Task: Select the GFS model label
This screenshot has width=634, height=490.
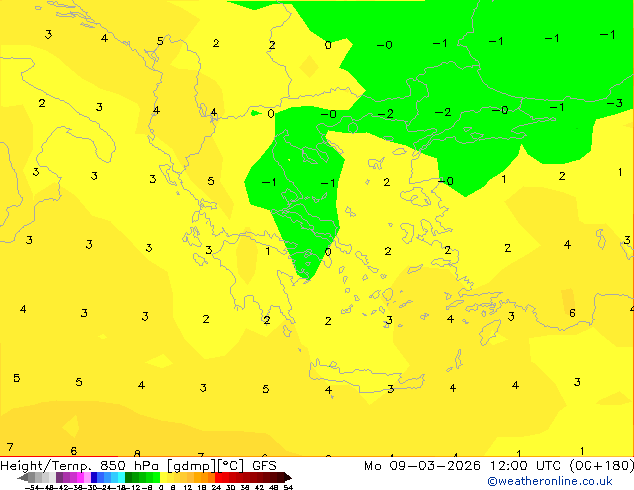Action: pyautogui.click(x=264, y=466)
